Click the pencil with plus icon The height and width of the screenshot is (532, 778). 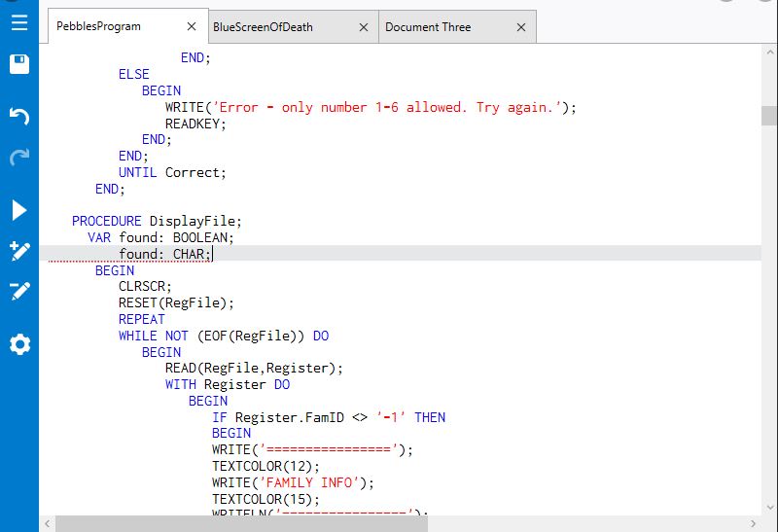point(19,251)
